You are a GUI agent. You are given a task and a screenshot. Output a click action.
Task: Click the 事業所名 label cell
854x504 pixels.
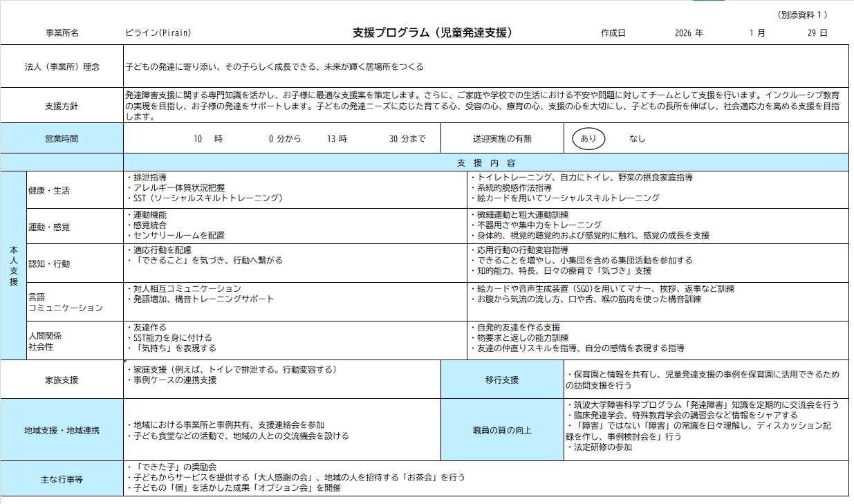[x=62, y=32]
